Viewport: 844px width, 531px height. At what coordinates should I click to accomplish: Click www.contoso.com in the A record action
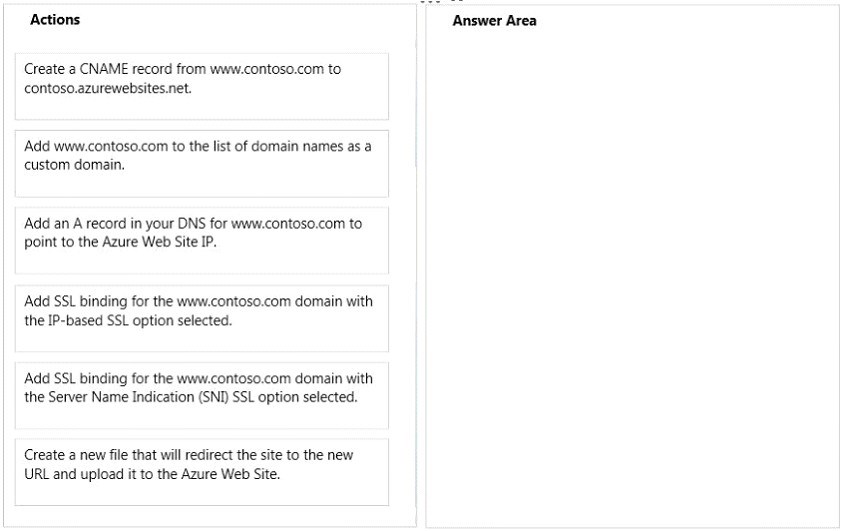(x=288, y=223)
